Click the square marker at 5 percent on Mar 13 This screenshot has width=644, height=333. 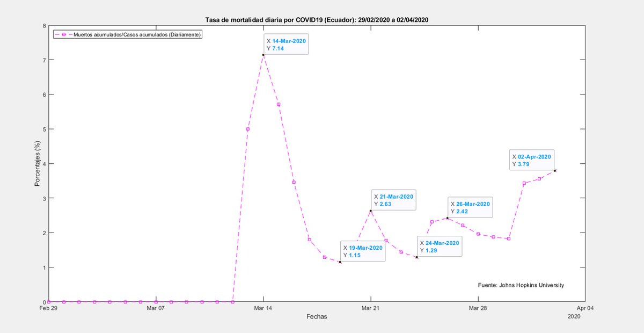(x=247, y=129)
